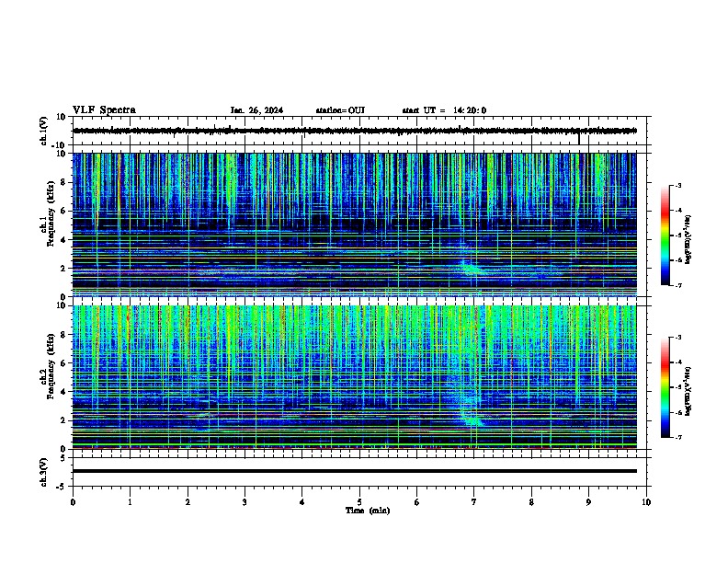Click the downward spike in ch.1 waveform

[579, 138]
